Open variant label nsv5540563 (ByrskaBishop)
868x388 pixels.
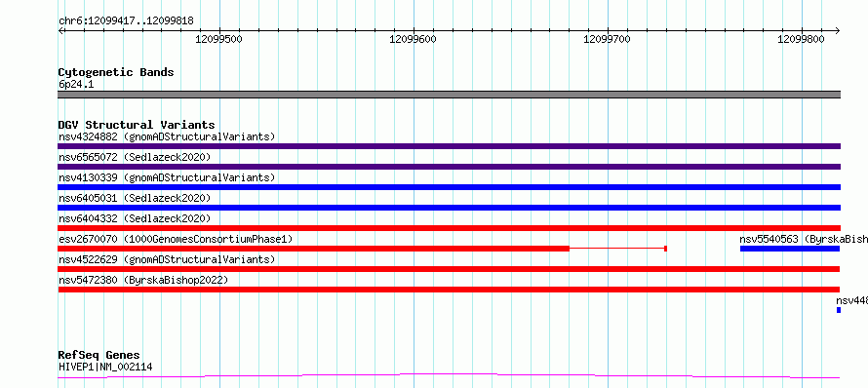(804, 239)
